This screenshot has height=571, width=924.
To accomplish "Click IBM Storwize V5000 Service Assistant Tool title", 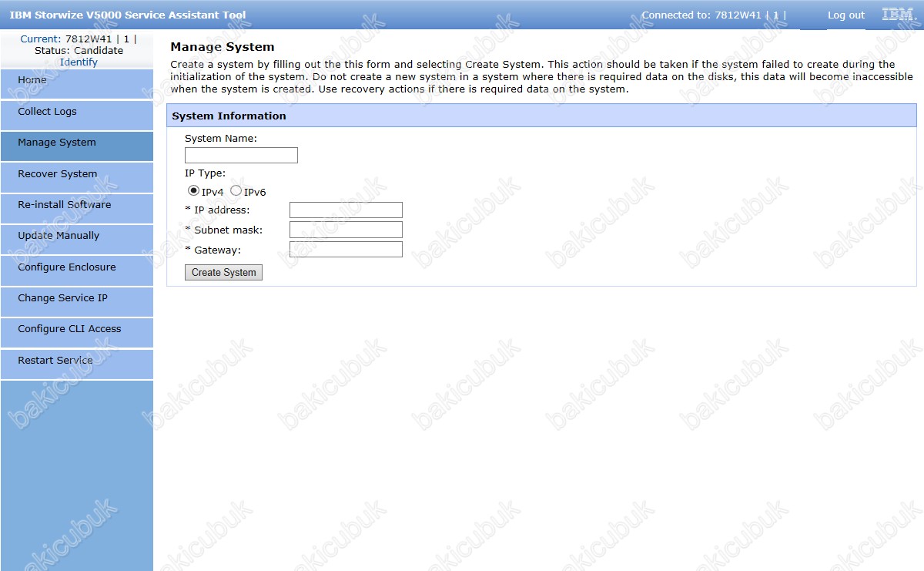I will click(128, 15).
